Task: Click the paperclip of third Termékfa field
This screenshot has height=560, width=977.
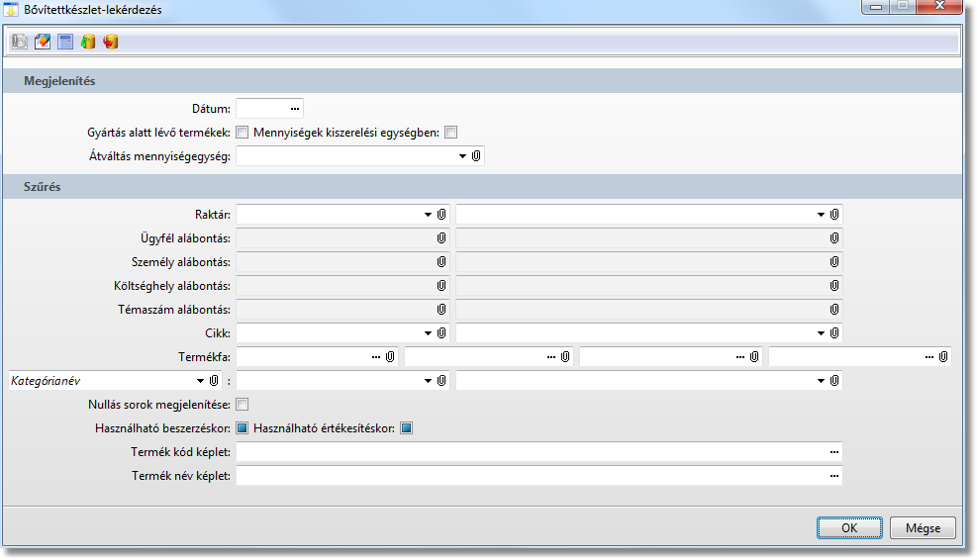Action: 754,357
